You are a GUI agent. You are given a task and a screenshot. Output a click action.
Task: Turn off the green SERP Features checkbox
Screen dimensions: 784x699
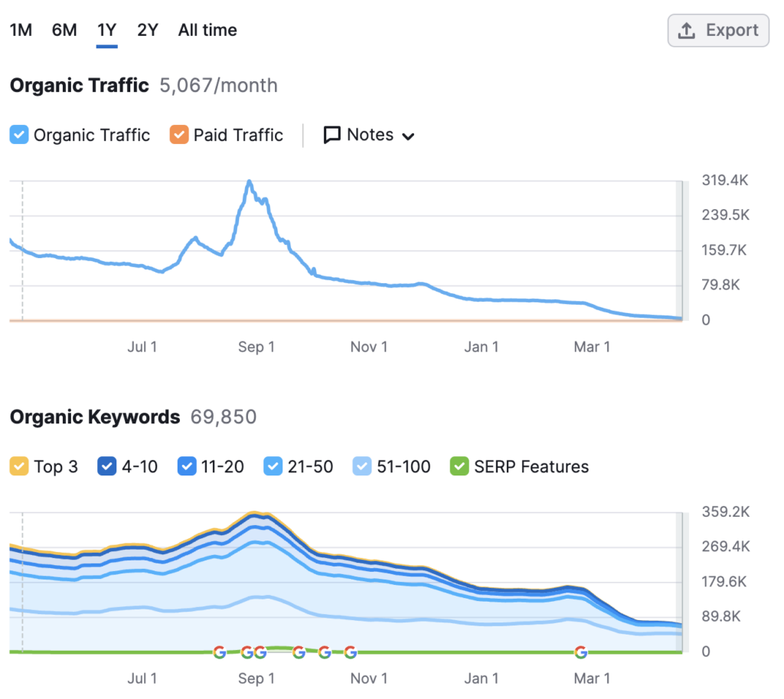coord(459,466)
